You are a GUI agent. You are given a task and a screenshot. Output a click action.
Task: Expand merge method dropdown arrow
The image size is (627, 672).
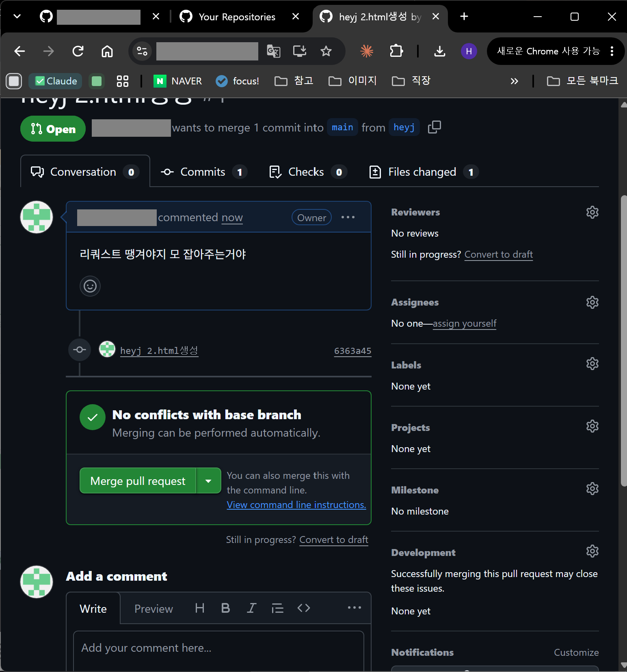pos(208,481)
